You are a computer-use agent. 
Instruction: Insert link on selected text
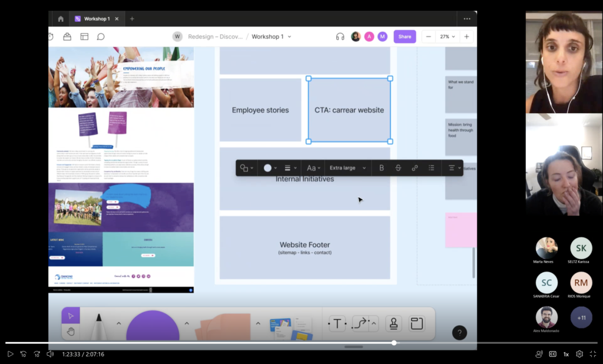tap(415, 168)
